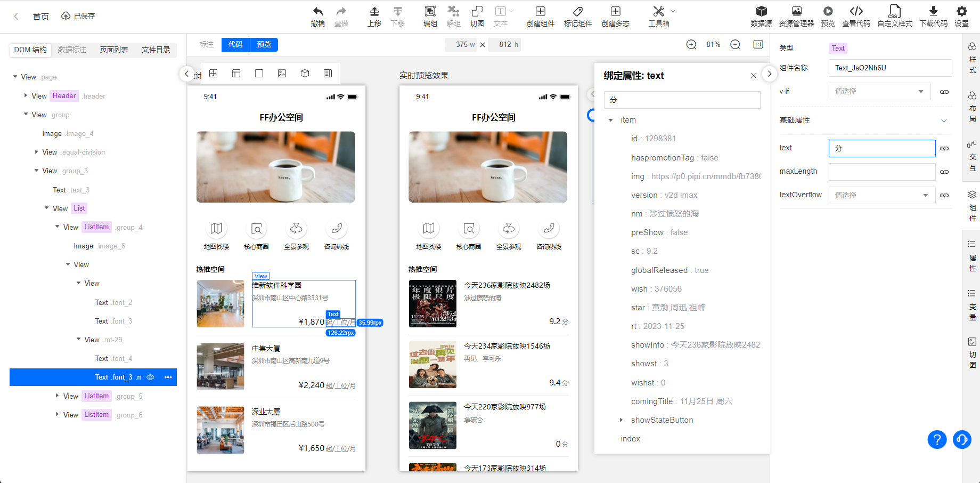Click the text input containing 分

(x=881, y=148)
